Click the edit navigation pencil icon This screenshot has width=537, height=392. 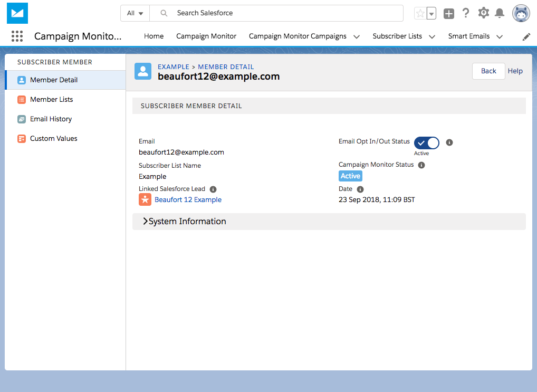(x=526, y=36)
